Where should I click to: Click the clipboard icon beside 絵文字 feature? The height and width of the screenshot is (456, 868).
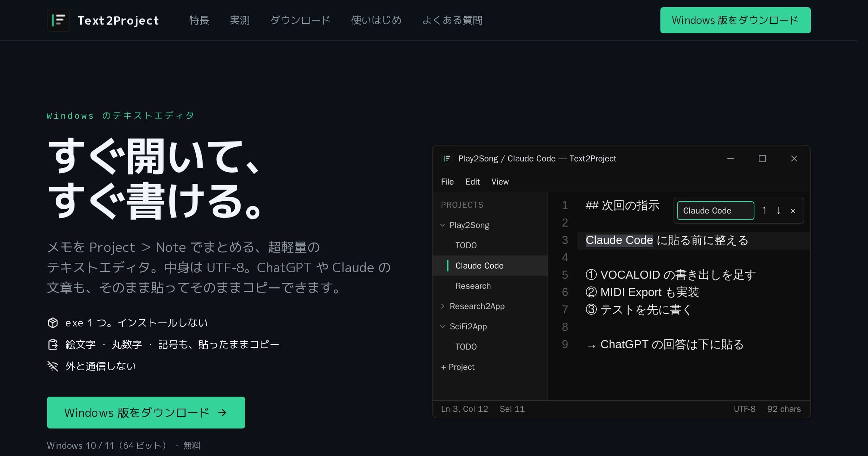coord(53,344)
